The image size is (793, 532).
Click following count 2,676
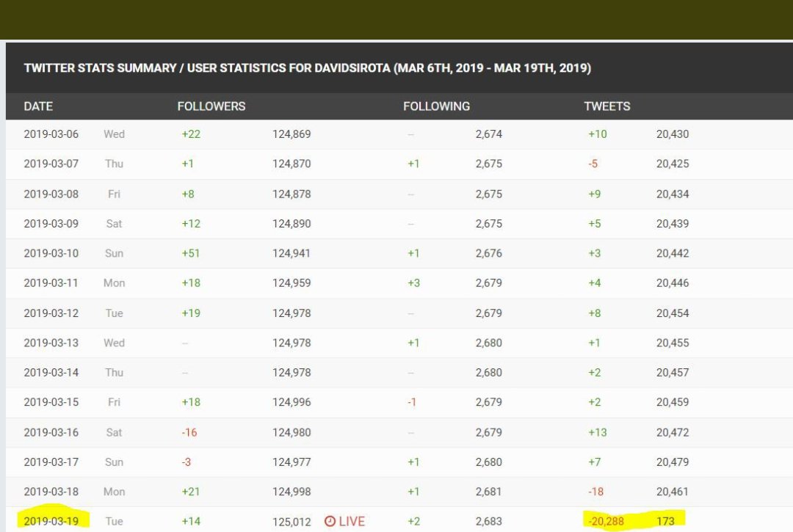pos(489,253)
